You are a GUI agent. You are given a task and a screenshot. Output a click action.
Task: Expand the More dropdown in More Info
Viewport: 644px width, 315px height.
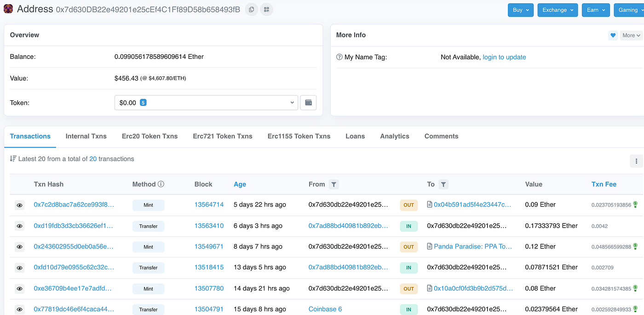[631, 35]
